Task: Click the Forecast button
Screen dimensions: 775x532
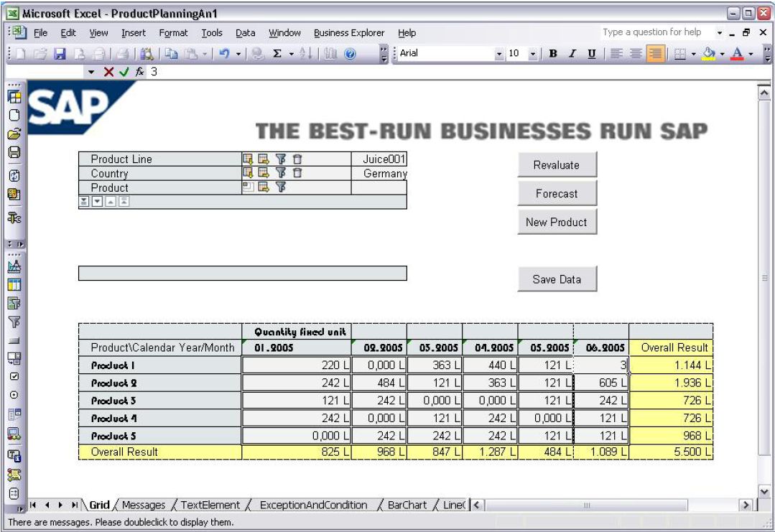Action: pyautogui.click(x=557, y=194)
